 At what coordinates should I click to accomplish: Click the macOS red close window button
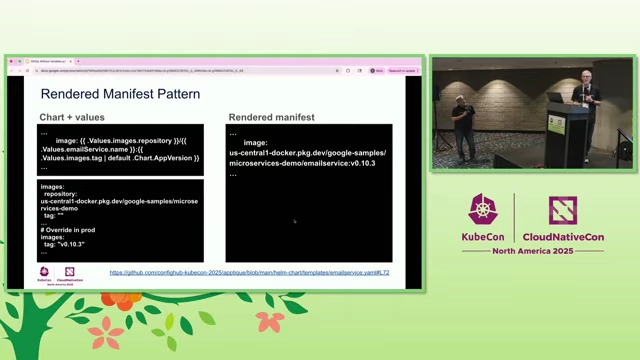coord(11,61)
